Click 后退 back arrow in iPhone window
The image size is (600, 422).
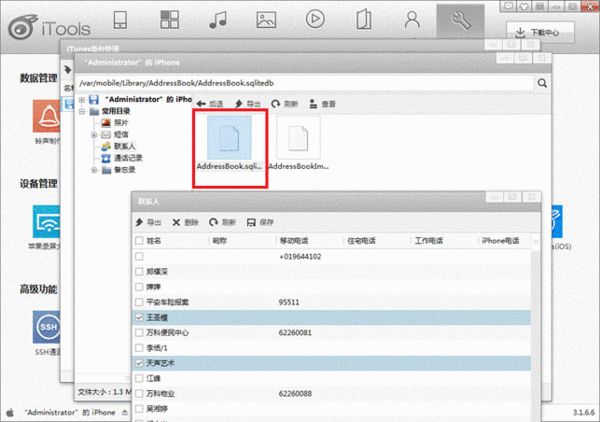[210, 104]
